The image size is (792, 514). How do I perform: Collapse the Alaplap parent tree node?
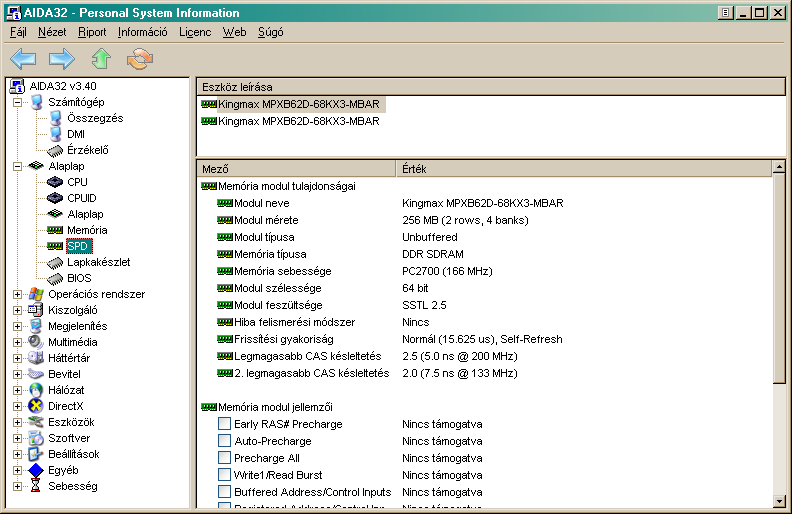tap(17, 166)
